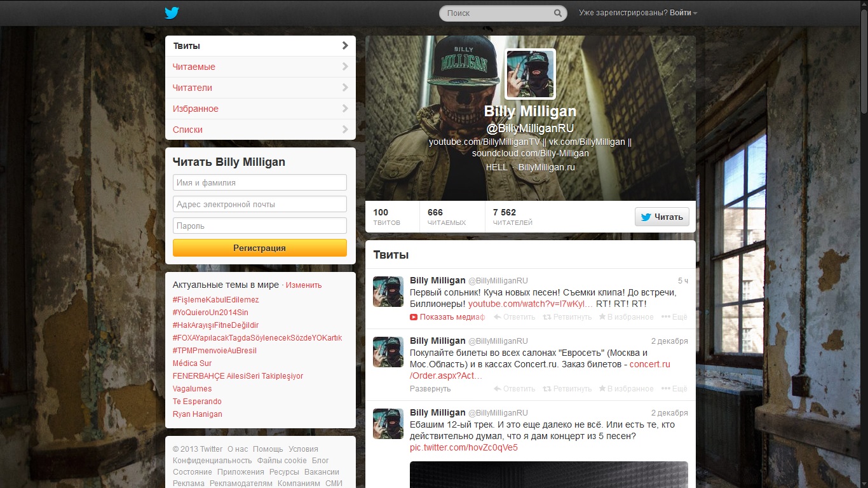Click the Пароль input field
This screenshot has width=868, height=488.
pyautogui.click(x=260, y=226)
